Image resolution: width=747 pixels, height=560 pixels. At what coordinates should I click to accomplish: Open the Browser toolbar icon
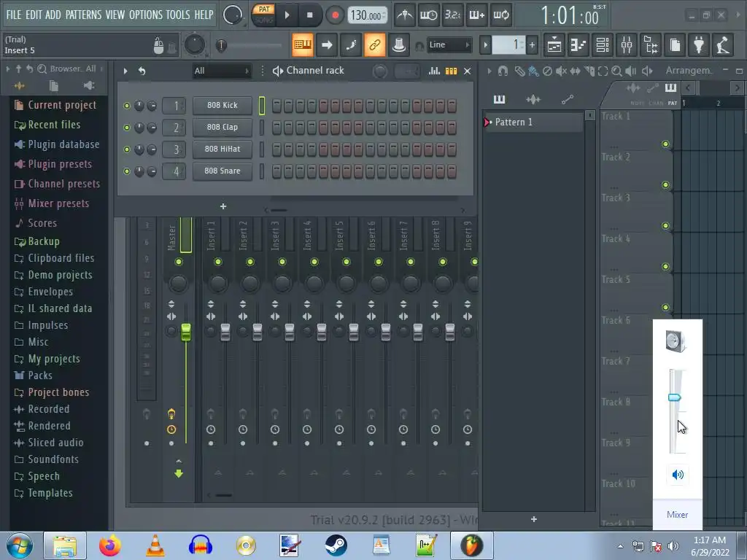click(x=651, y=45)
